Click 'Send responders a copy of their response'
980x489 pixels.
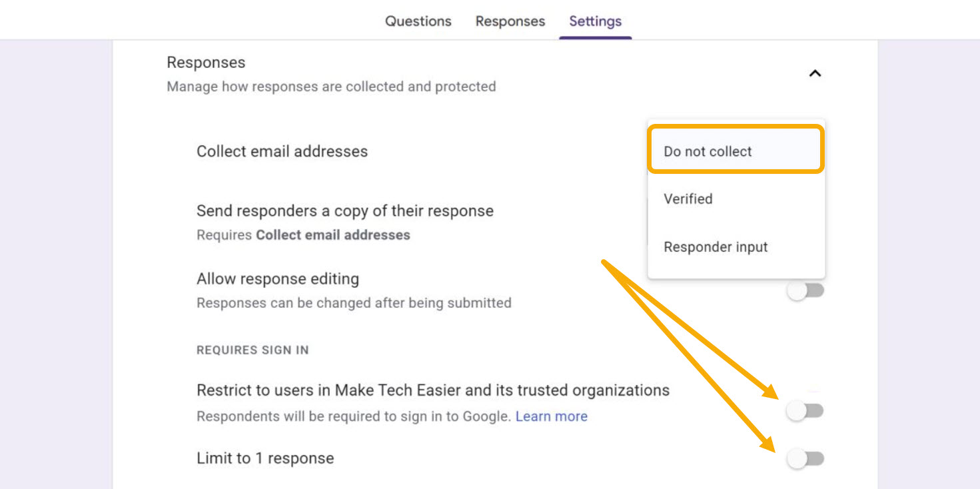pyautogui.click(x=344, y=211)
